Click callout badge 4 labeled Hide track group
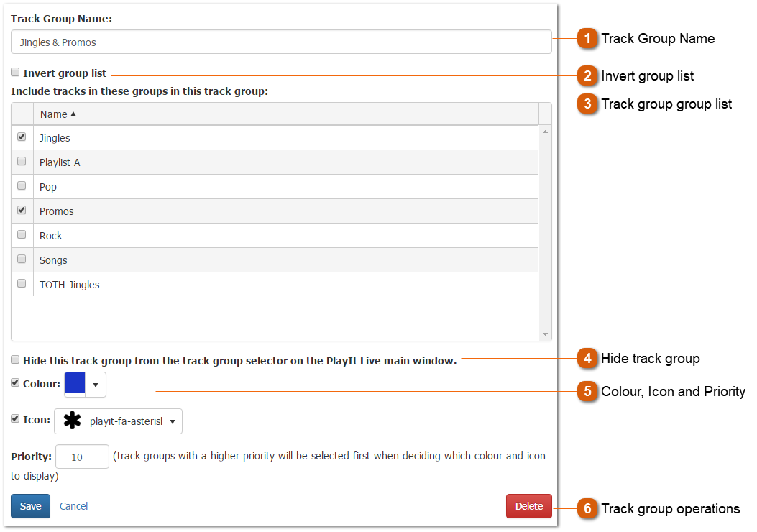 587,359
